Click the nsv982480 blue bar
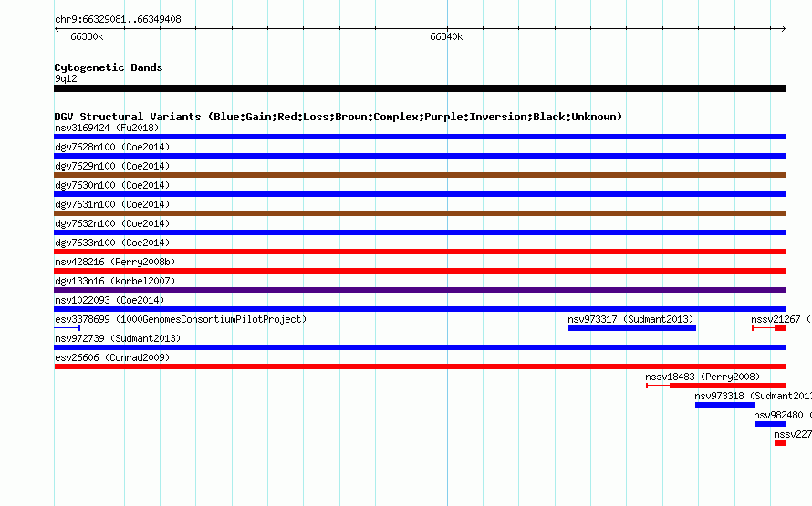This screenshot has width=812, height=506. tap(771, 424)
